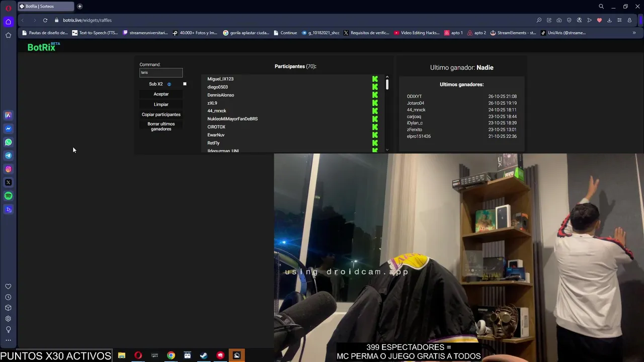Open the Sub X2 info icon

pyautogui.click(x=169, y=84)
